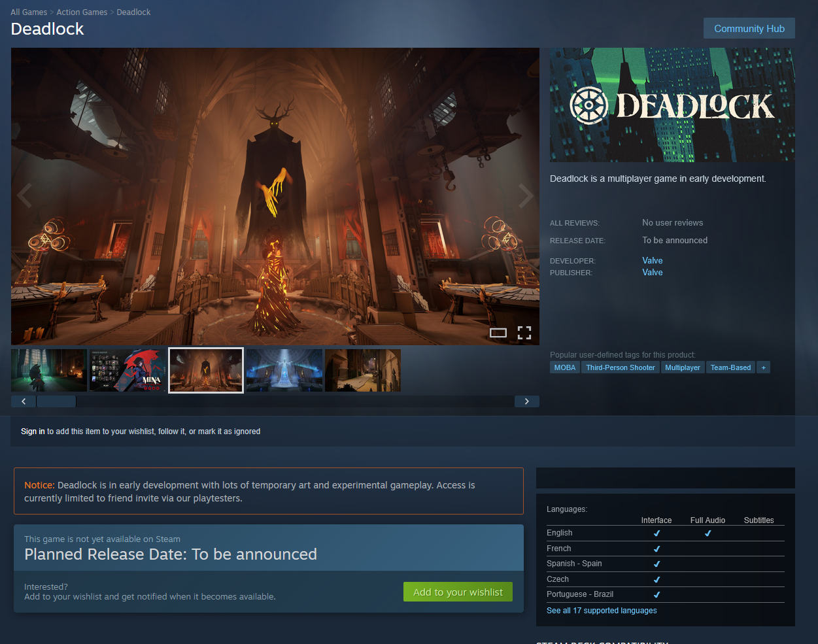The height and width of the screenshot is (644, 818).
Task: Select the highlighted cathedral thumbnail
Action: click(206, 370)
